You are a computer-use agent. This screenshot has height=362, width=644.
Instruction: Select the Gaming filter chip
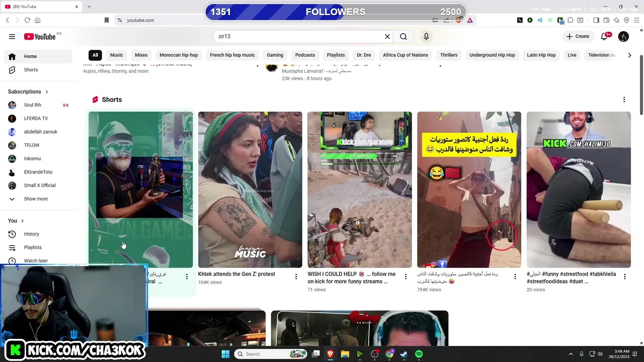(275, 55)
